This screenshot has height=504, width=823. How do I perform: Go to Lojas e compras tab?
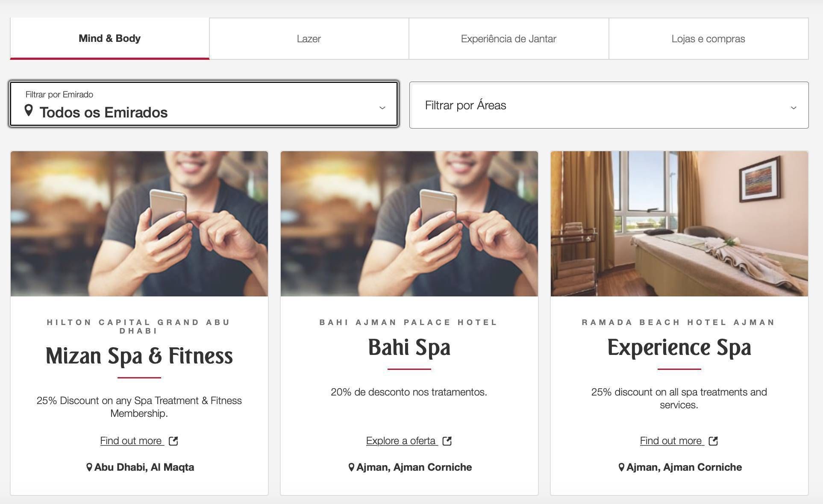tap(708, 38)
